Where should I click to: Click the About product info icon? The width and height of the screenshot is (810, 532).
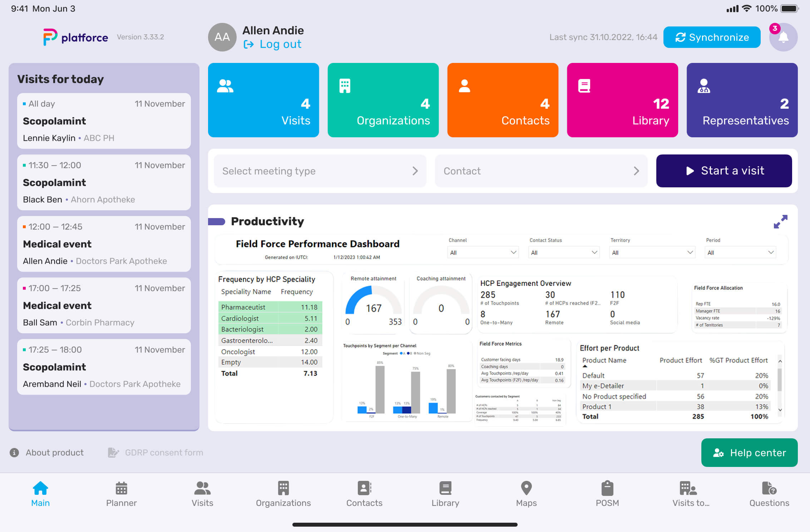pos(14,453)
